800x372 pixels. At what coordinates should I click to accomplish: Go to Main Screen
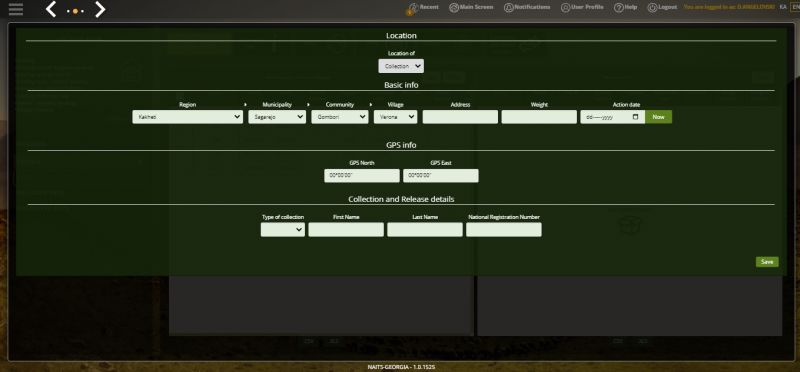click(471, 8)
